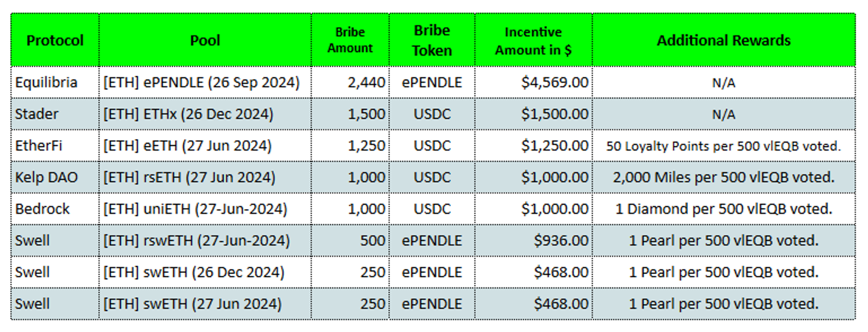The width and height of the screenshot is (868, 332).
Task: Select the 2,000 Miles reward cell
Action: click(x=723, y=177)
